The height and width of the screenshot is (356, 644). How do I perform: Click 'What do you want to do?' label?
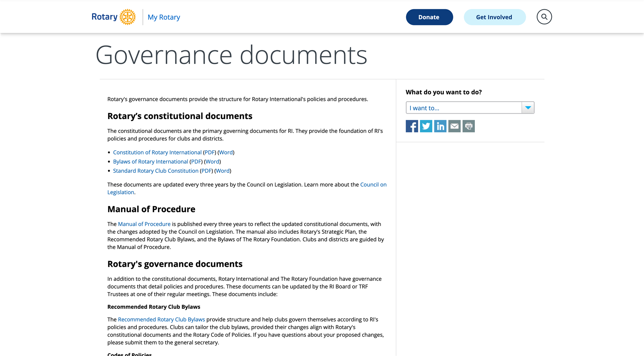444,92
